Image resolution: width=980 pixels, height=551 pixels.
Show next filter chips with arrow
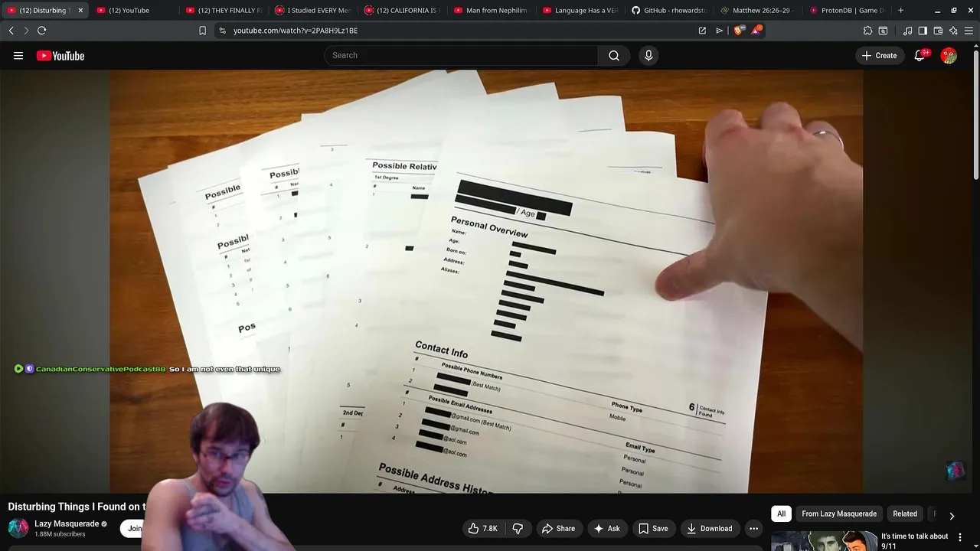952,516
